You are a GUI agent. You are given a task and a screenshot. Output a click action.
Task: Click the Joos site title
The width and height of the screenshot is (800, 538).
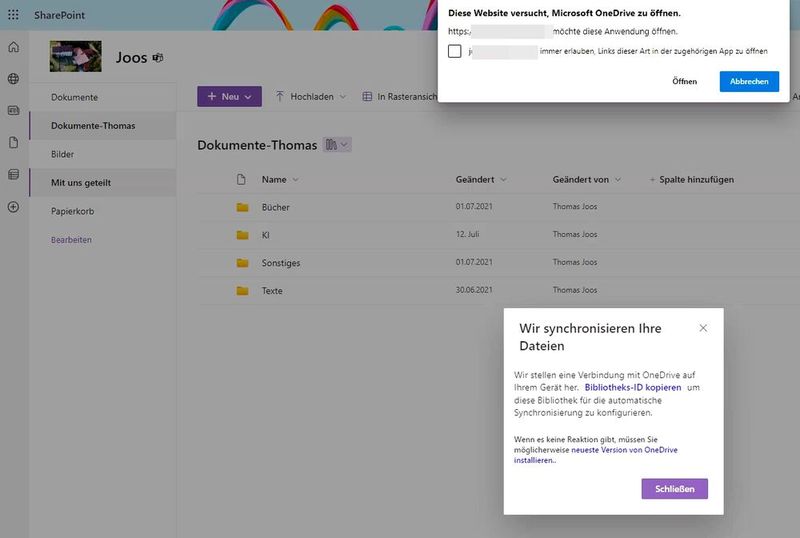(x=132, y=58)
